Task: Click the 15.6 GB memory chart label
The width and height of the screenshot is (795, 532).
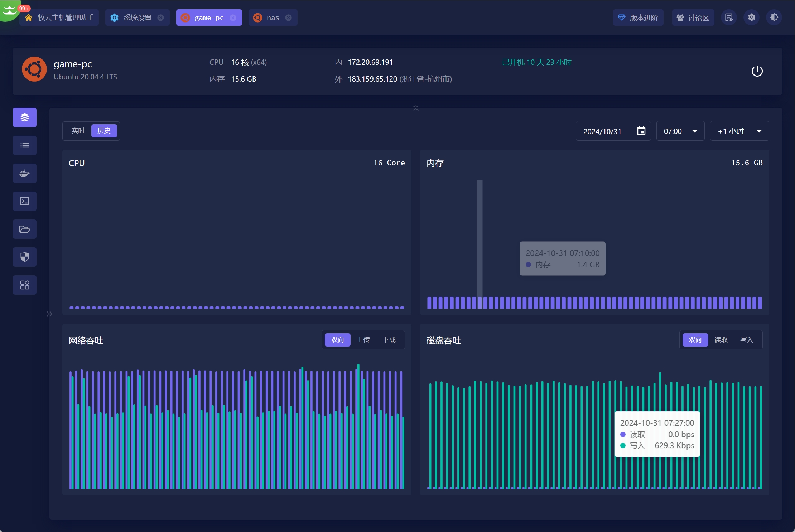Action: point(747,163)
